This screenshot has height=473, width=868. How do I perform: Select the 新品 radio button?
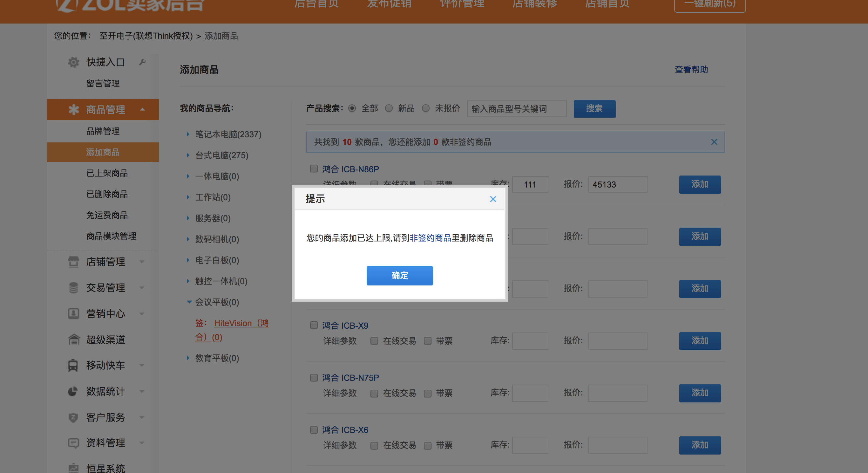[x=389, y=108]
